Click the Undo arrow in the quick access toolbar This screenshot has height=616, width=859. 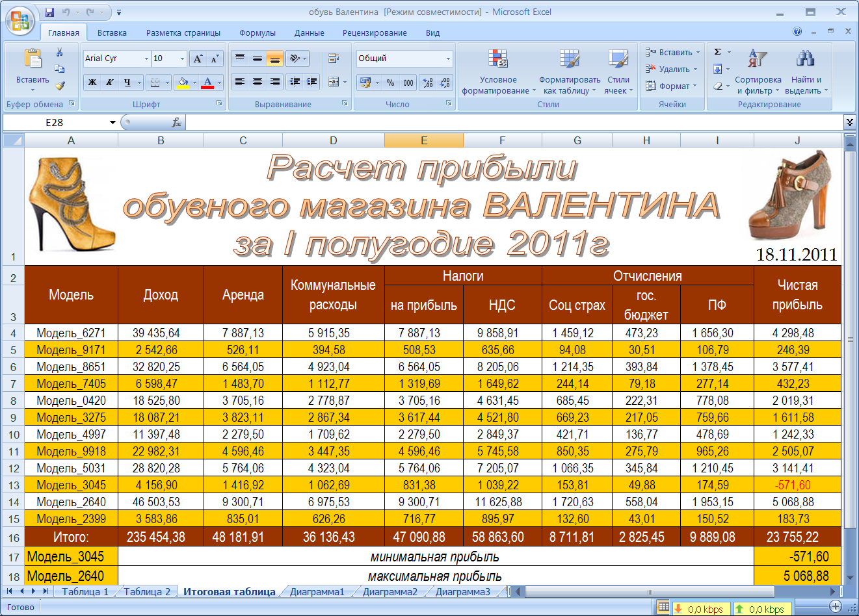coord(66,12)
